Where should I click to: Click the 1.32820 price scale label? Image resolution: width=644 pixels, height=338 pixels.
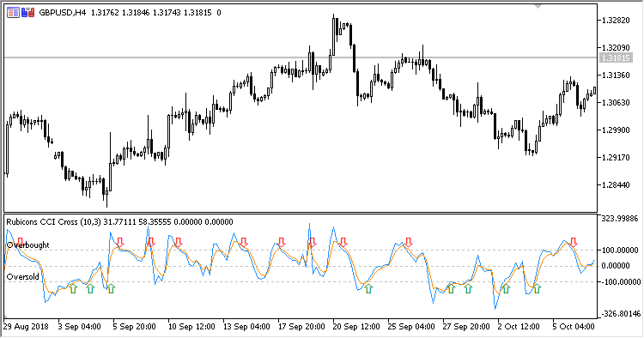point(616,20)
